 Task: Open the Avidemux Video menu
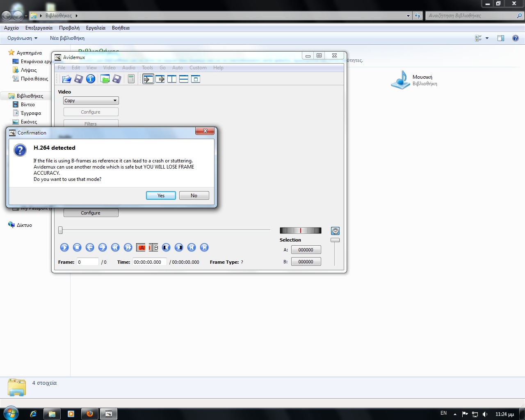click(110, 68)
